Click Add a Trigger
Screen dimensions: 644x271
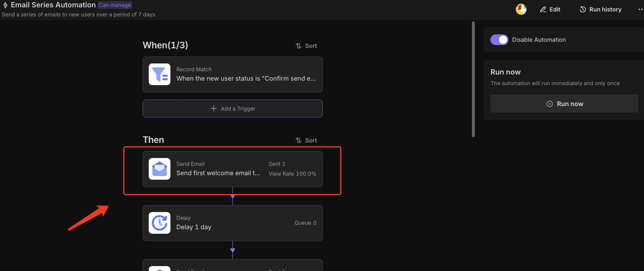click(x=233, y=108)
